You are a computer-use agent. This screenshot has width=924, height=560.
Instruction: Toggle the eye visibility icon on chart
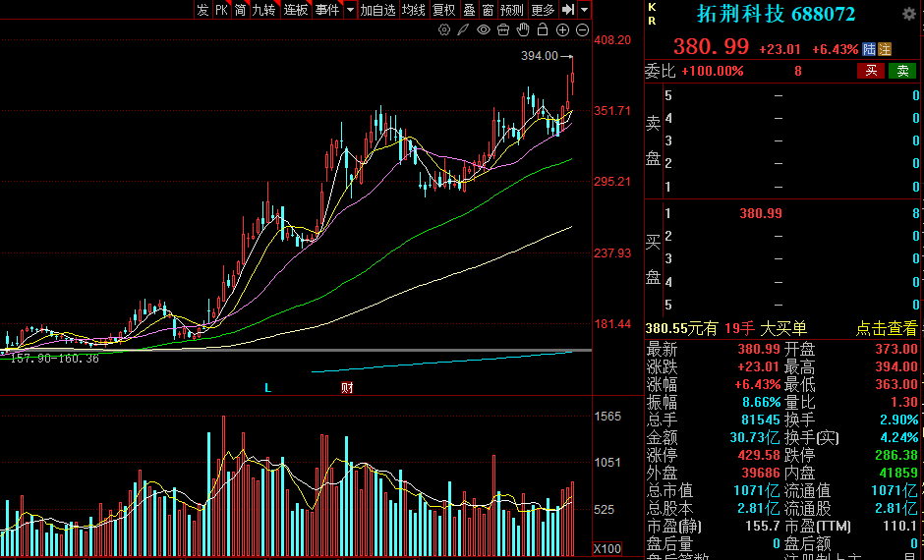point(484,29)
